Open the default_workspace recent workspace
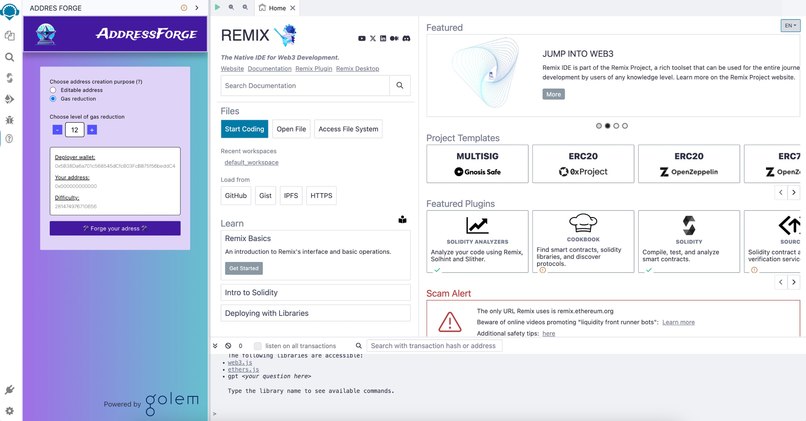The height and width of the screenshot is (421, 806). 251,162
